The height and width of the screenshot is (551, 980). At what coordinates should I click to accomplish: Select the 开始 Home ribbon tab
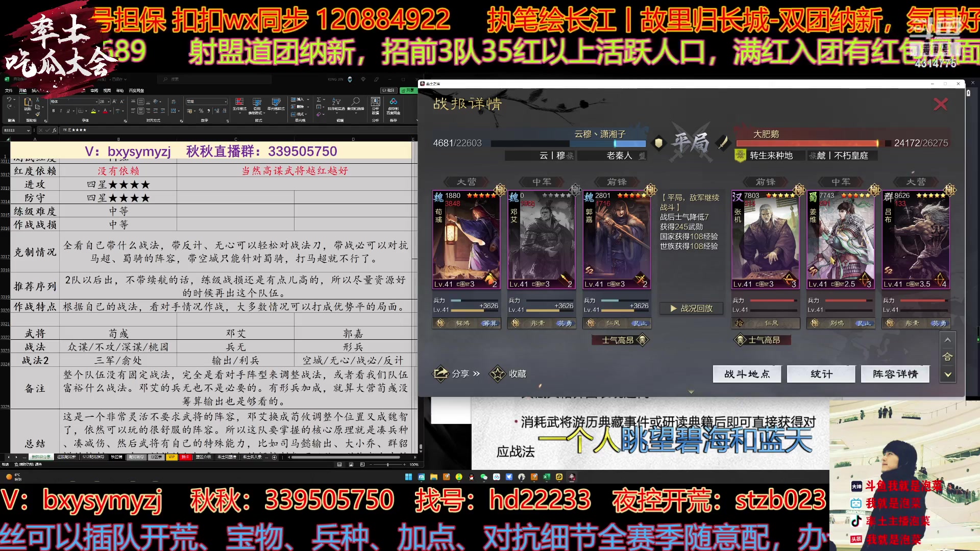tap(22, 90)
